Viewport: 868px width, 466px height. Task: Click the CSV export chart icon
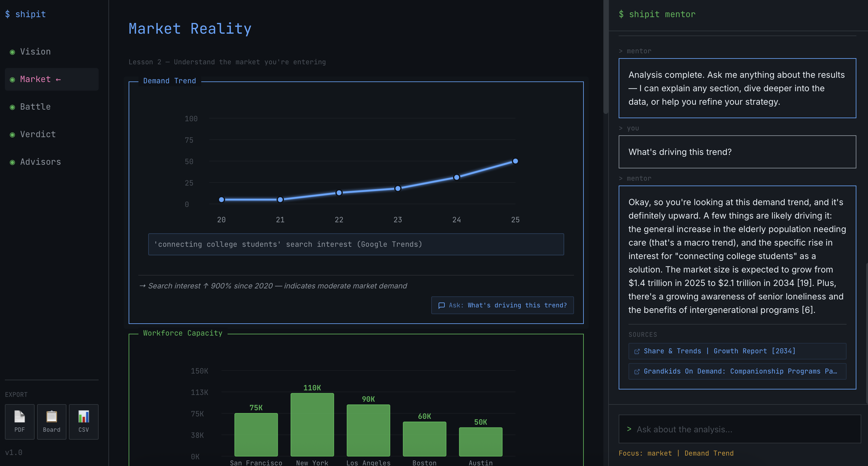[x=84, y=417]
